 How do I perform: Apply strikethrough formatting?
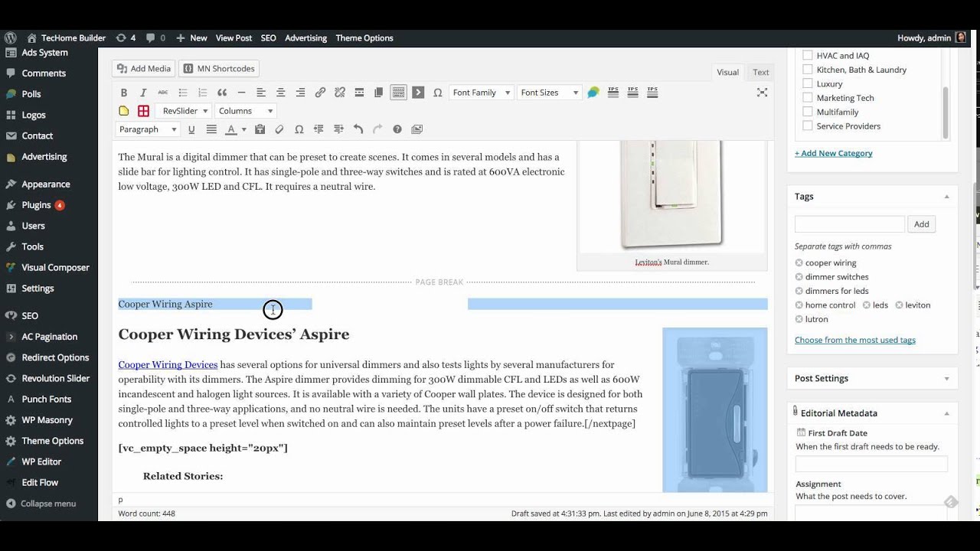point(162,93)
